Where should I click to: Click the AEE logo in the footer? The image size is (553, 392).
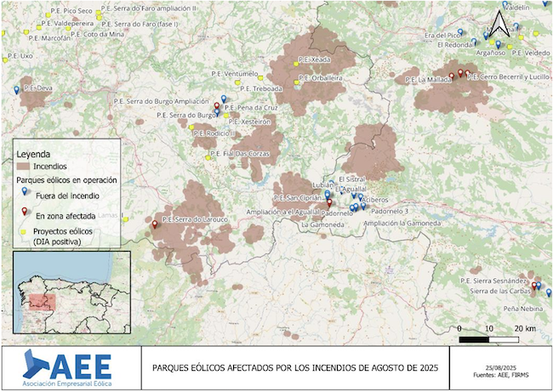pos(67,367)
